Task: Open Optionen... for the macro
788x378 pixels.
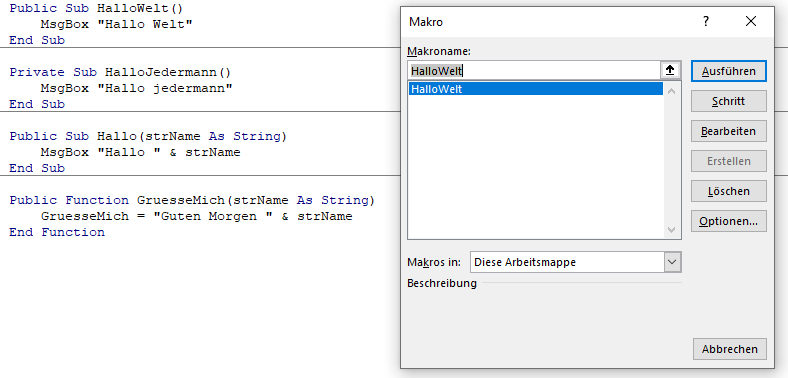Action: click(x=729, y=221)
